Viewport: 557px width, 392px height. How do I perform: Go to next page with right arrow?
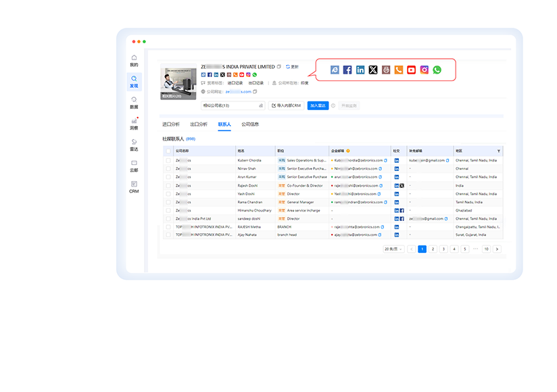pos(497,249)
